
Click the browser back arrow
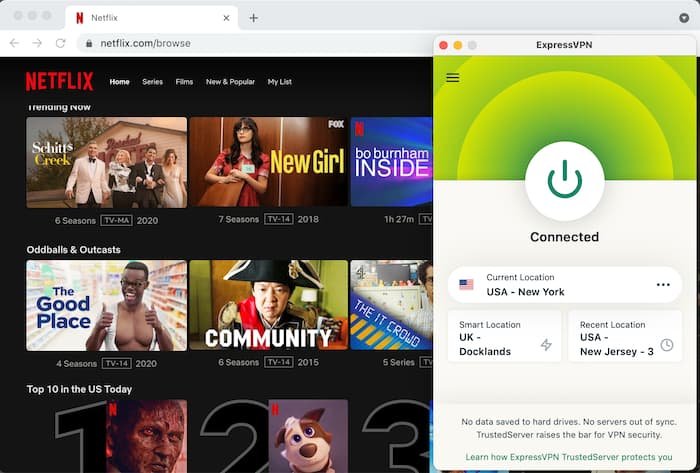pyautogui.click(x=14, y=44)
